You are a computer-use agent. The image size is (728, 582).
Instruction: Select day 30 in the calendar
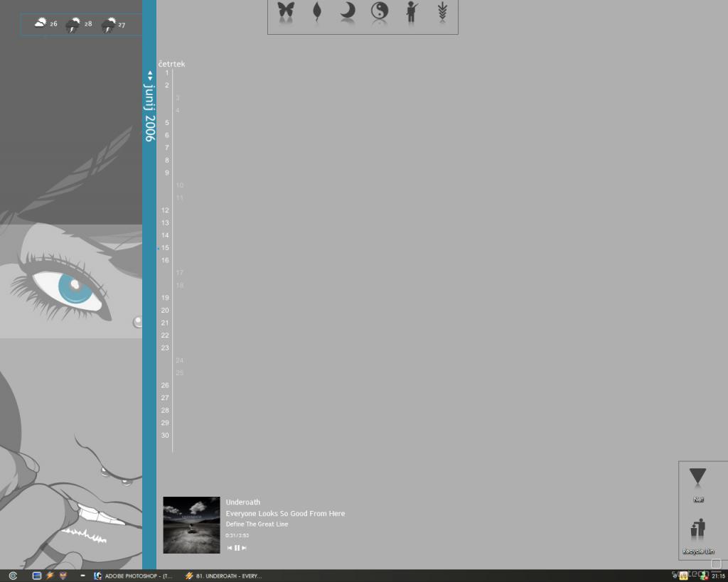(x=165, y=436)
